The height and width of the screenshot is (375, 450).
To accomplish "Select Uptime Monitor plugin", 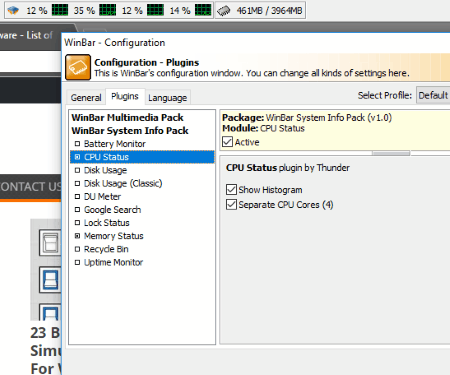I will coord(113,262).
